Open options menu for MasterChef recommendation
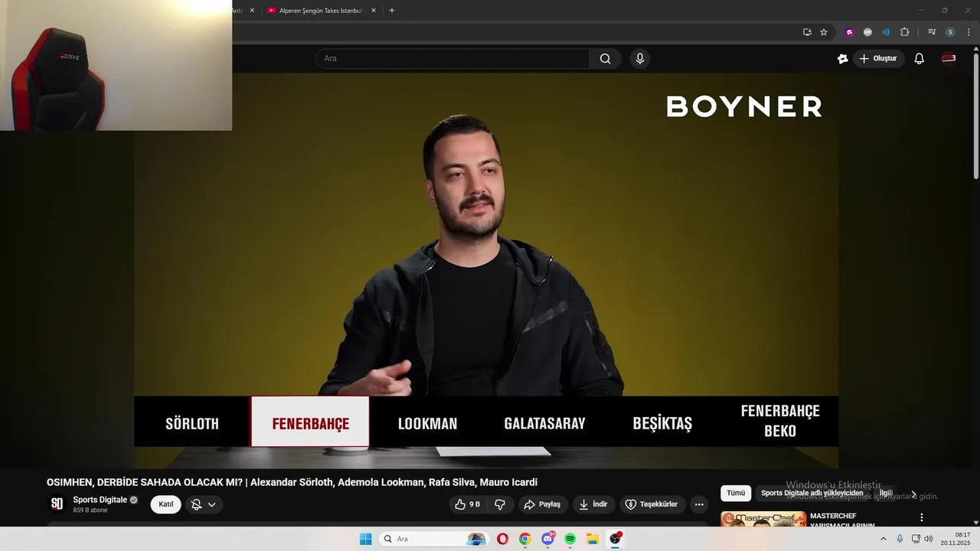Image resolution: width=980 pixels, height=551 pixels. pos(922,518)
